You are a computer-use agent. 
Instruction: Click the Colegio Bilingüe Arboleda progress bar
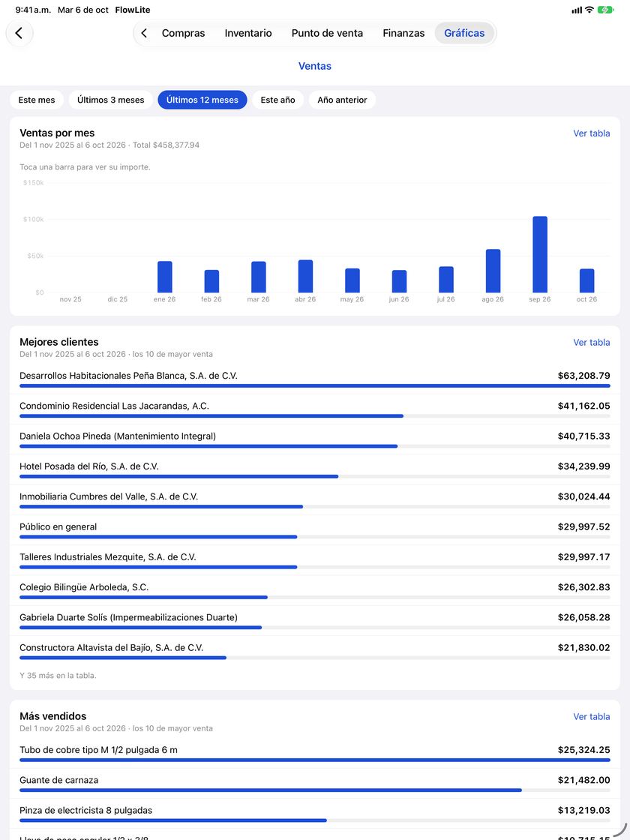click(x=315, y=597)
